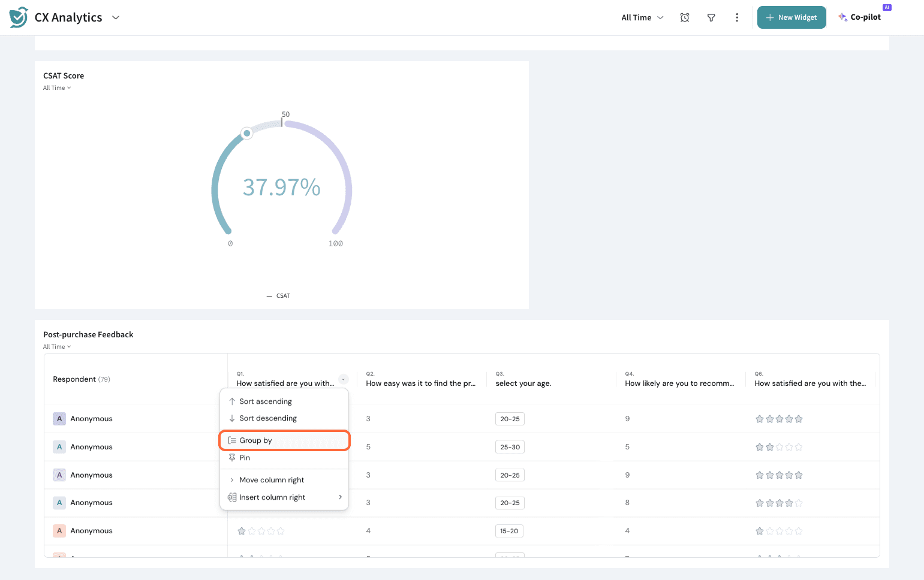
Task: Click the Pin column icon
Action: pos(232,458)
